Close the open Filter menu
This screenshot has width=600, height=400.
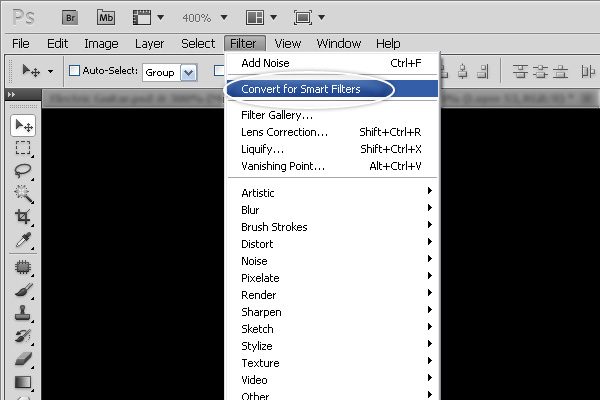coord(245,44)
